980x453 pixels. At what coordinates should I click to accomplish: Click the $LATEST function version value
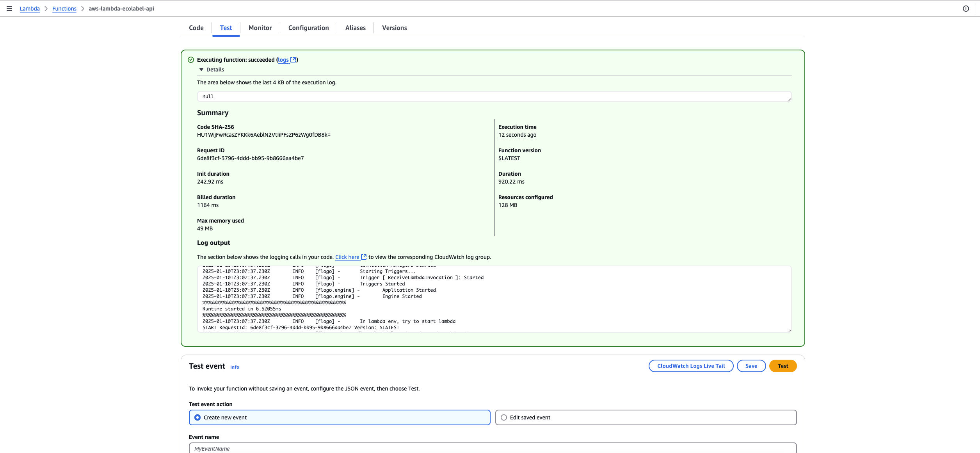coord(509,158)
